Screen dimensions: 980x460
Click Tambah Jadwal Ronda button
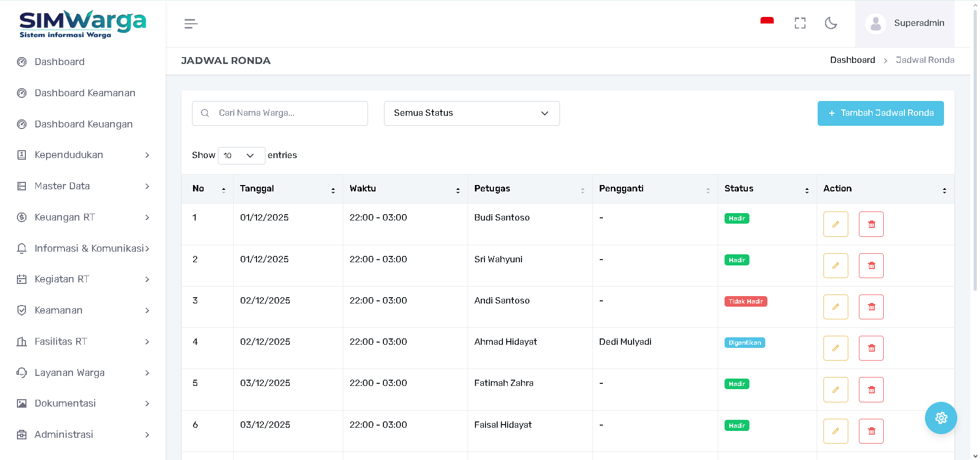pyautogui.click(x=880, y=113)
